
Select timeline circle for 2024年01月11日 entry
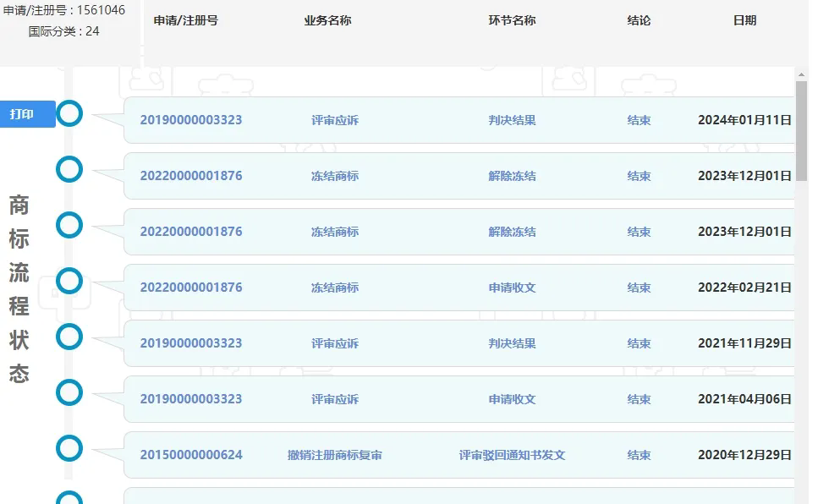[69, 114]
